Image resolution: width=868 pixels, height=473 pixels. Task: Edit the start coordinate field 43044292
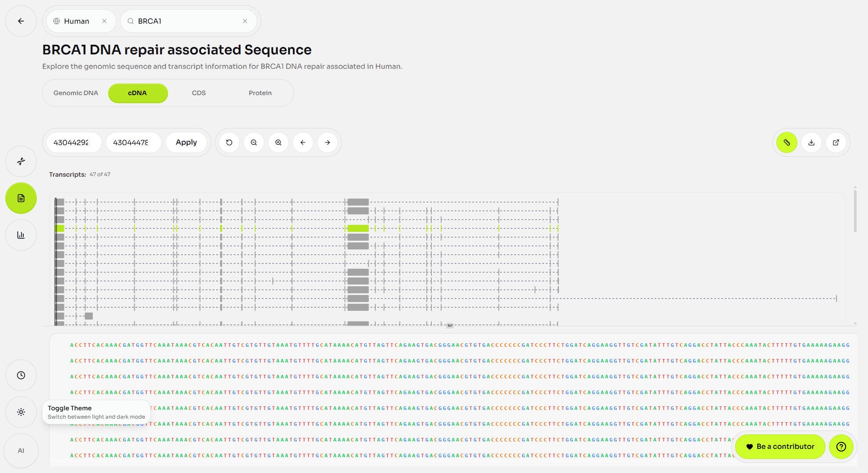point(73,142)
